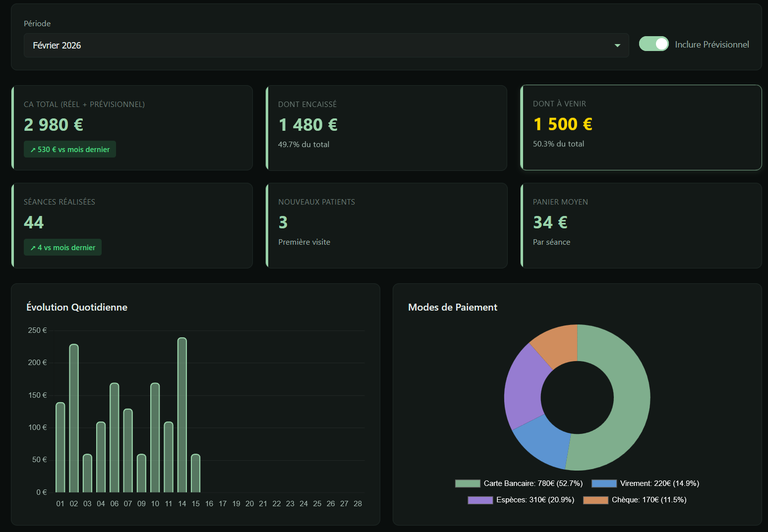Click the Séances Réalisées value 44
The height and width of the screenshot is (532, 768).
(x=34, y=222)
